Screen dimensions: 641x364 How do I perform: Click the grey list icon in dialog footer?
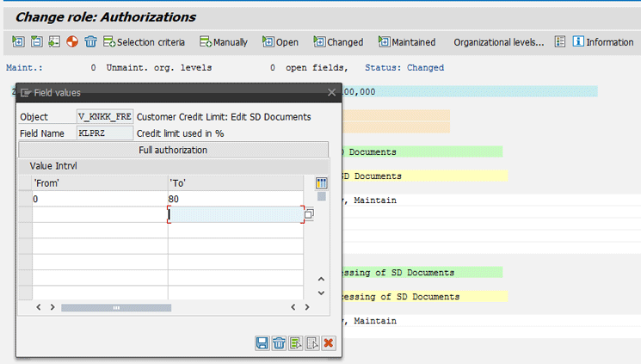[x=312, y=342]
